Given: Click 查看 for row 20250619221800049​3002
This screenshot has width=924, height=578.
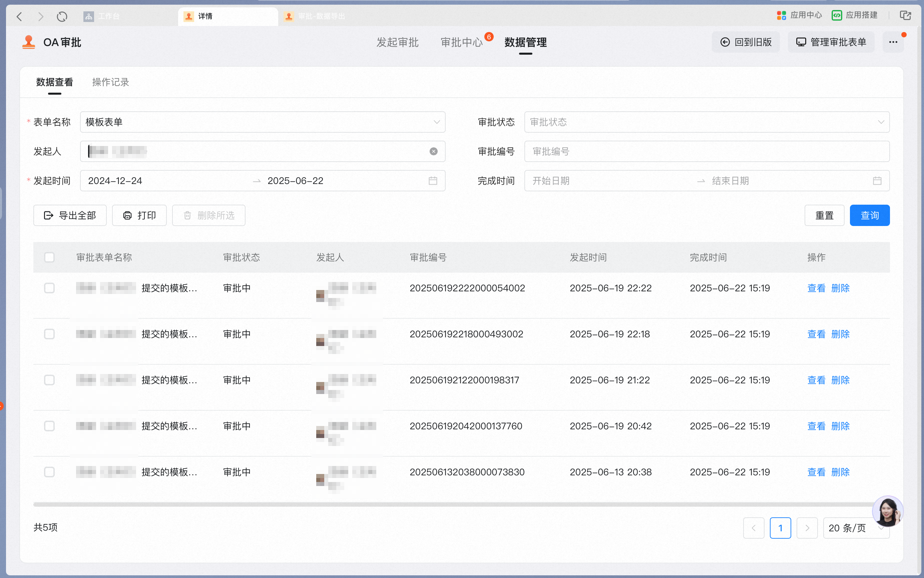Looking at the screenshot, I should click(816, 334).
